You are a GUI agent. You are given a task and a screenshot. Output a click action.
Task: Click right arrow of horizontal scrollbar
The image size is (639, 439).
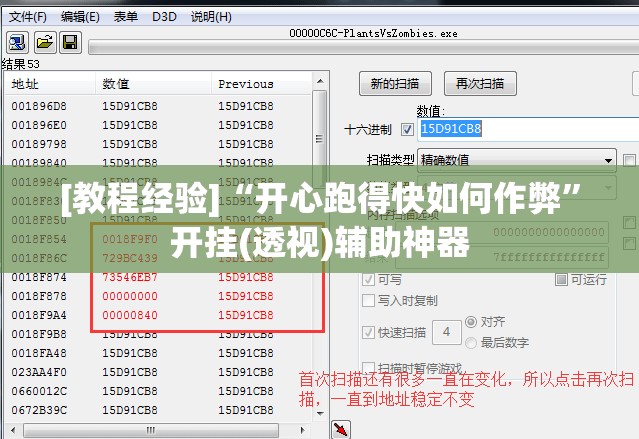[302, 430]
